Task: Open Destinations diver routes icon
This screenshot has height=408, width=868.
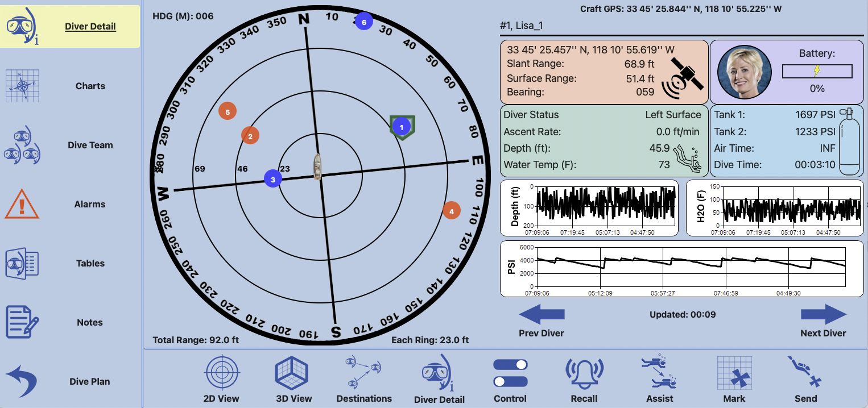Action: (364, 373)
